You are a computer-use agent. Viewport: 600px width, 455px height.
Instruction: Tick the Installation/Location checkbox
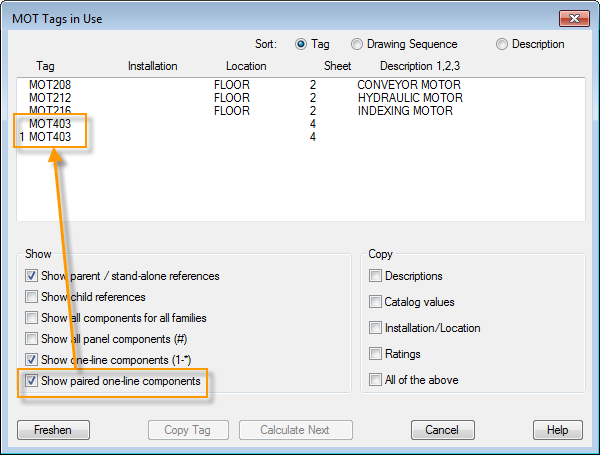click(375, 328)
